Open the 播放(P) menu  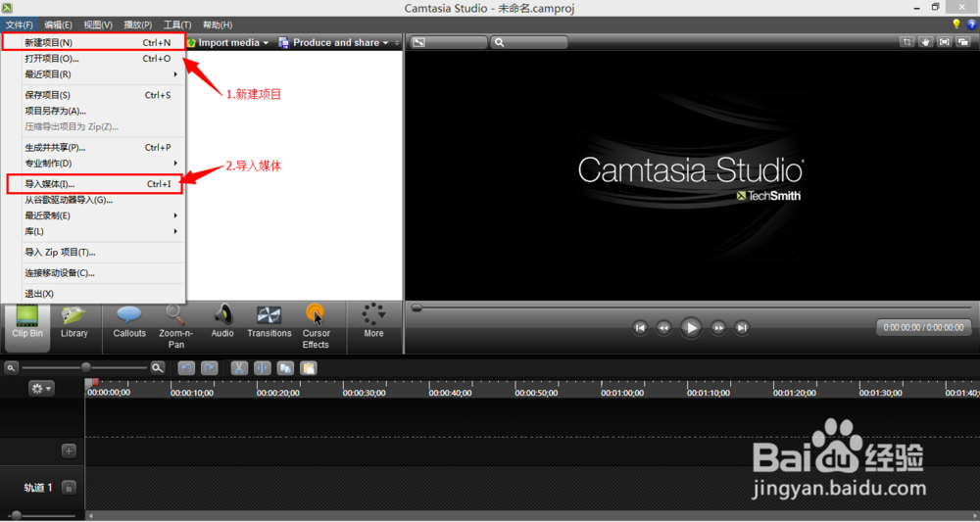coord(138,25)
